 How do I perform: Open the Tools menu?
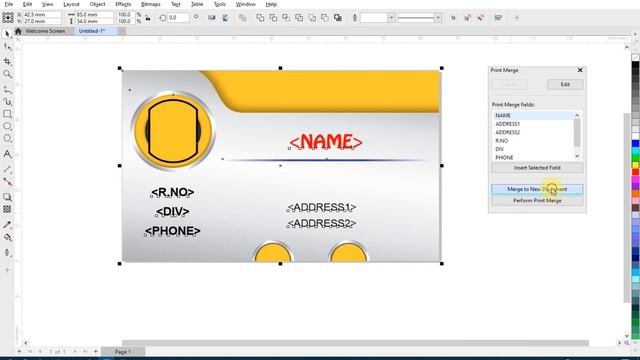pos(220,4)
